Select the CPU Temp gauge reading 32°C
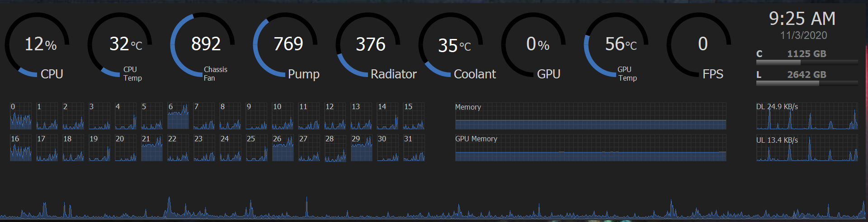Image resolution: width=868 pixels, height=222 pixels. click(x=120, y=45)
